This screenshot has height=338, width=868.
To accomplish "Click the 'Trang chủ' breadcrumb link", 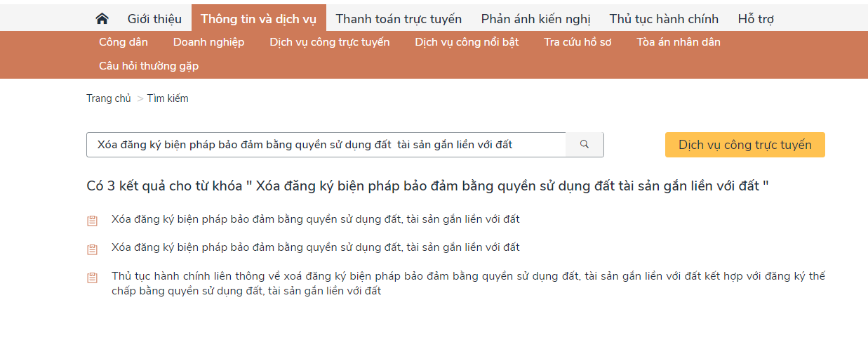I will tap(109, 98).
